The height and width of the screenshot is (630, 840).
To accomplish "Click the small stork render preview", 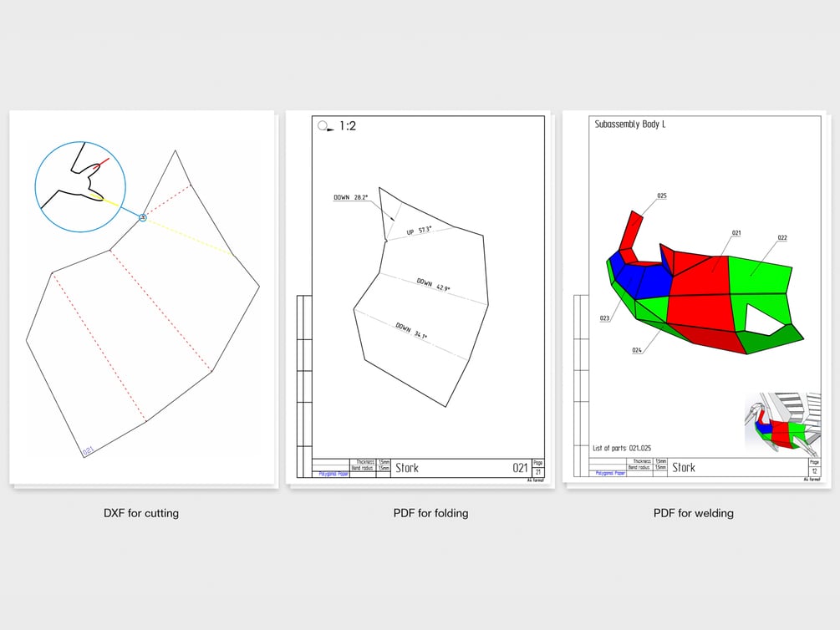I will click(782, 423).
